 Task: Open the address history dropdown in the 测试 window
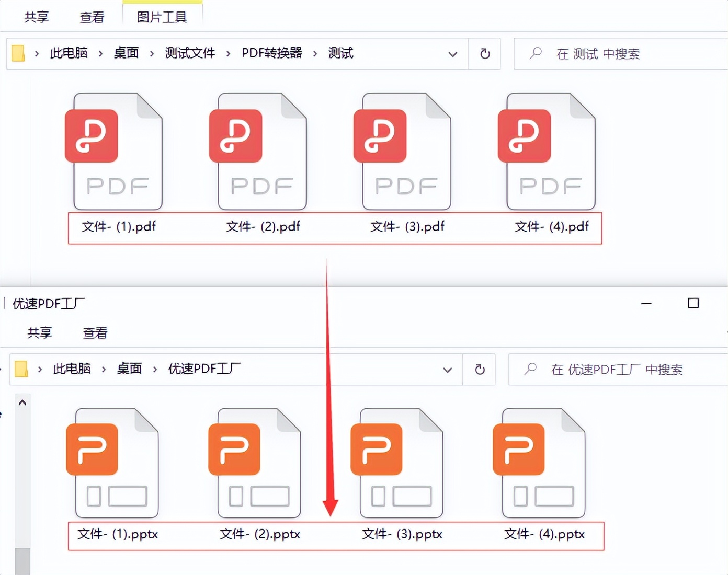click(x=453, y=54)
